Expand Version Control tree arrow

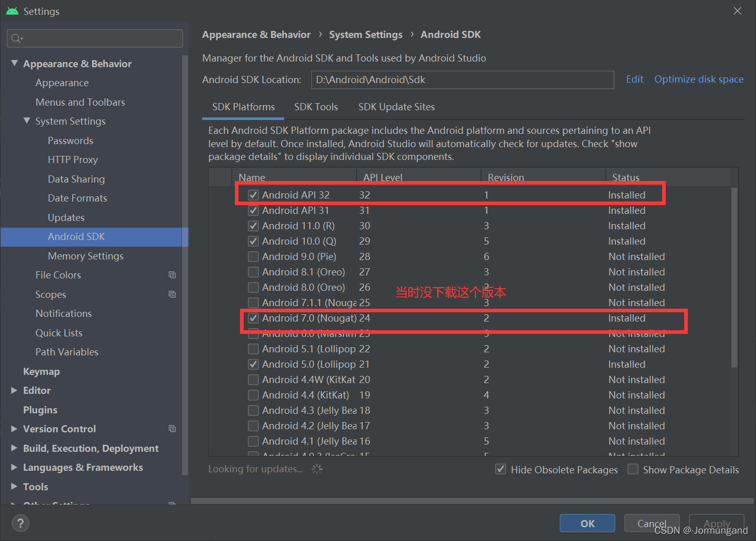pos(14,429)
